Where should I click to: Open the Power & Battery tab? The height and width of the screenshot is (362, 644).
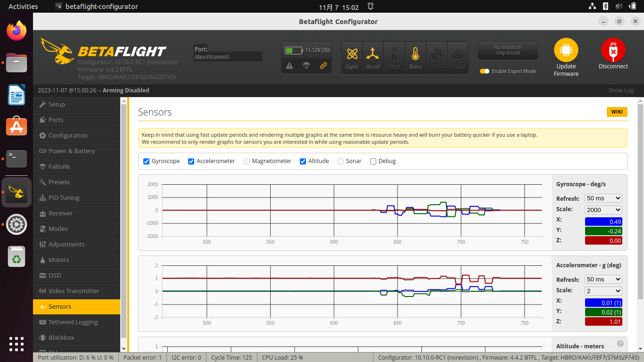tap(76, 151)
